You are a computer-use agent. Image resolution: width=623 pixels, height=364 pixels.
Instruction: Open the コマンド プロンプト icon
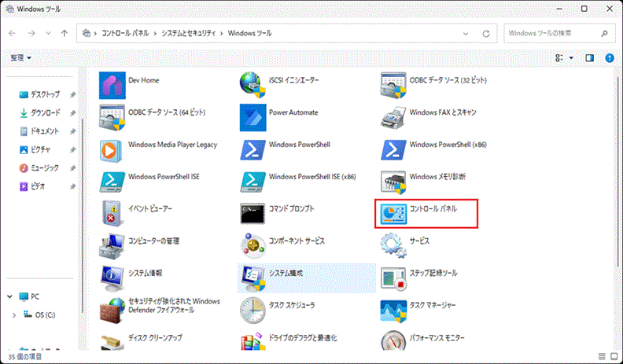(253, 214)
